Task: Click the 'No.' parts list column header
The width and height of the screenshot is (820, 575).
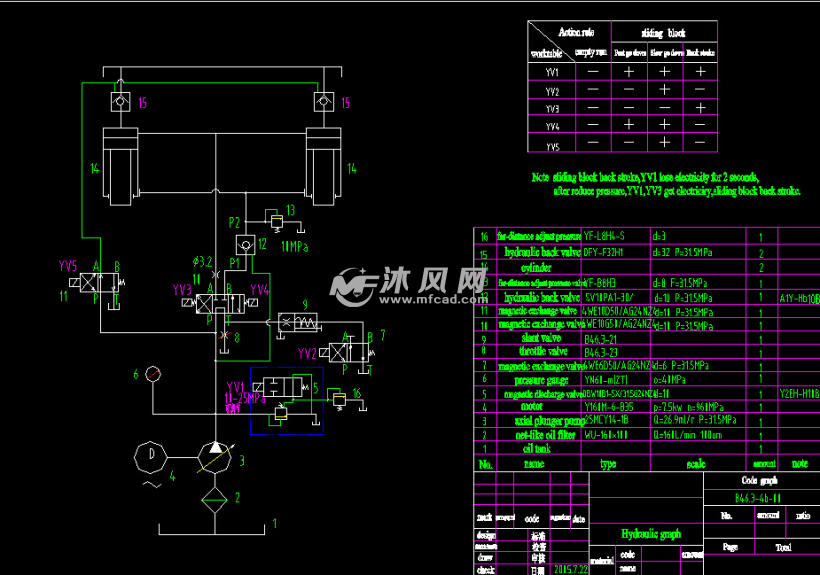Action: 485,464
